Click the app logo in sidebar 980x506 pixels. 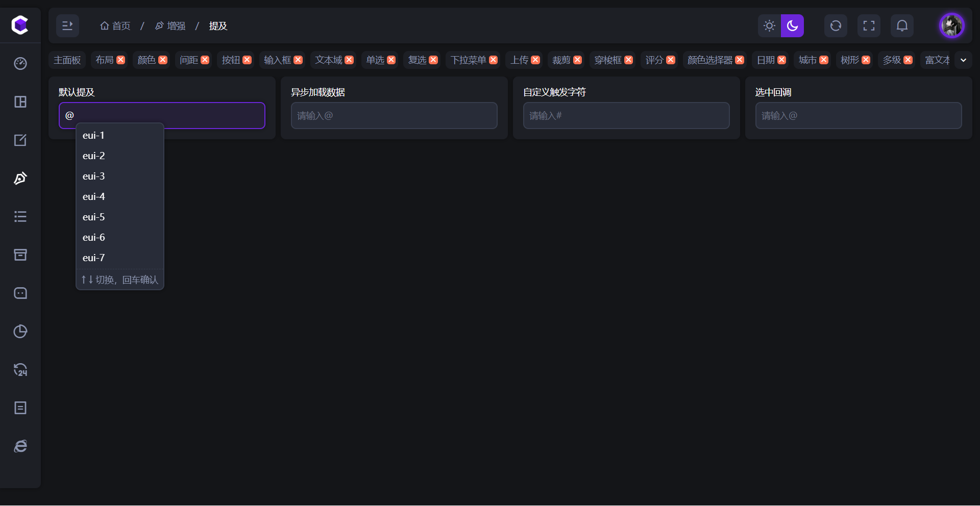point(20,25)
